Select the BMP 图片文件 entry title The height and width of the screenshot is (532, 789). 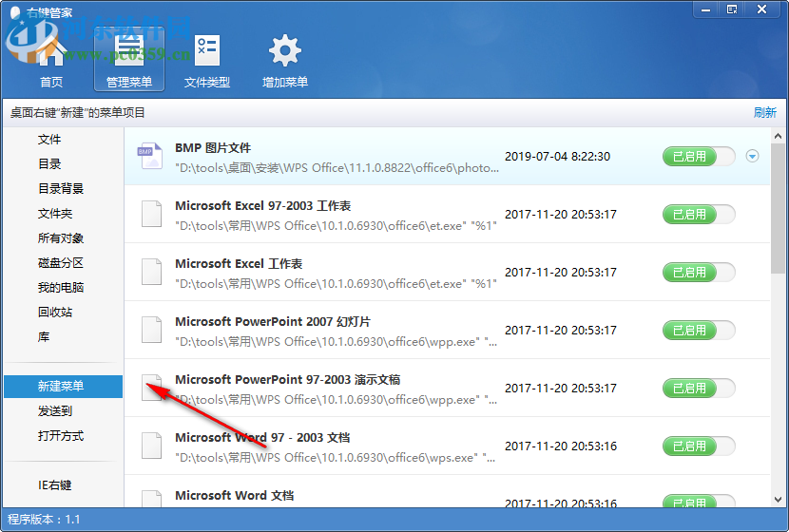(213, 148)
